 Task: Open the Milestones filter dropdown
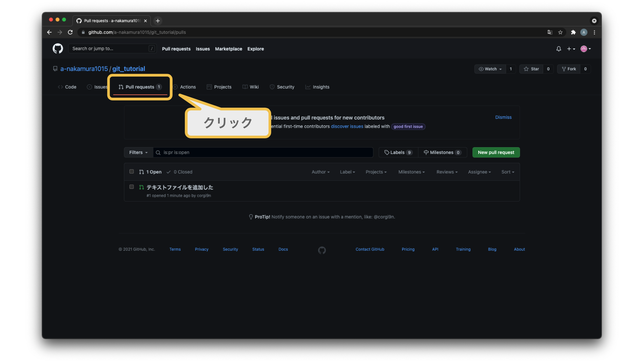pos(412,172)
